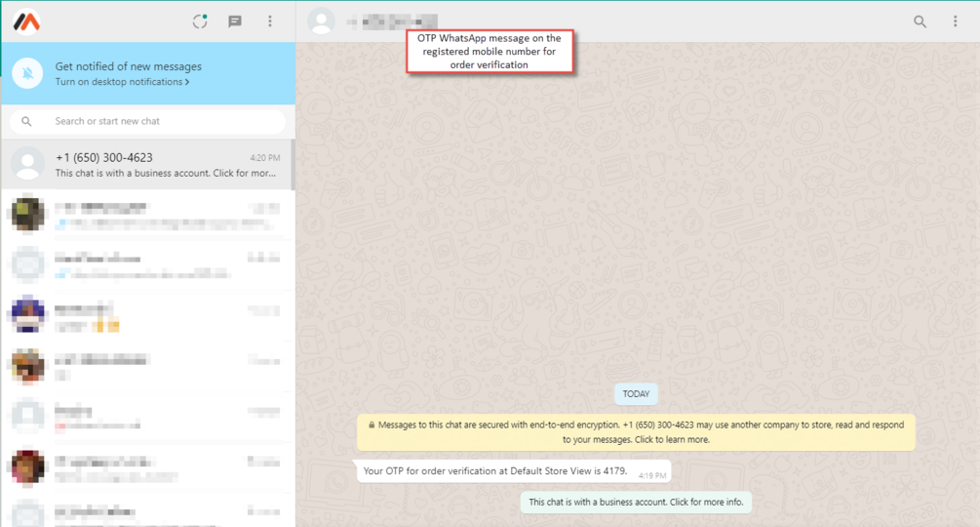
Task: Open the user profile logo avatar
Action: [27, 21]
